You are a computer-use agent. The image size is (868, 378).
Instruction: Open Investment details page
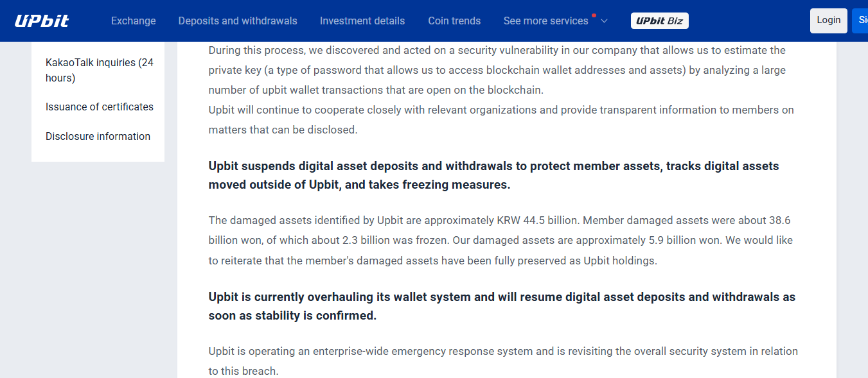pyautogui.click(x=362, y=21)
